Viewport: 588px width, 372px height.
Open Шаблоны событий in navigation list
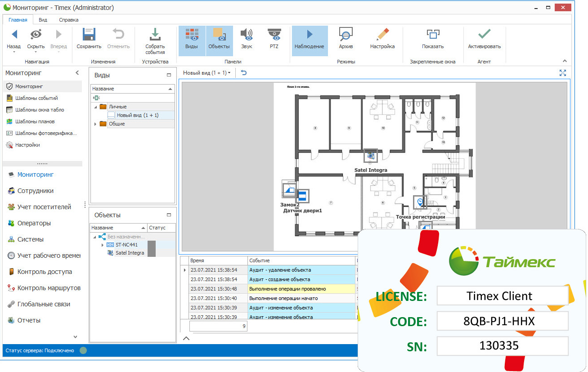pos(36,98)
